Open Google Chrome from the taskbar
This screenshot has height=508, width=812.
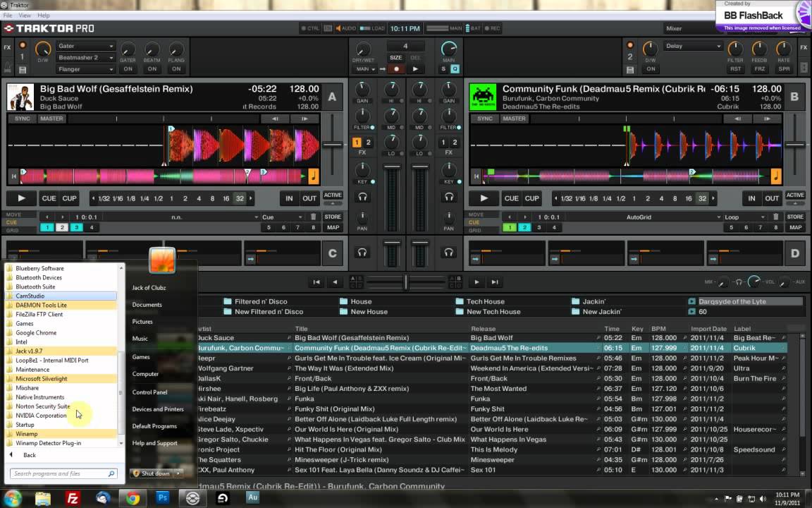coord(133,499)
